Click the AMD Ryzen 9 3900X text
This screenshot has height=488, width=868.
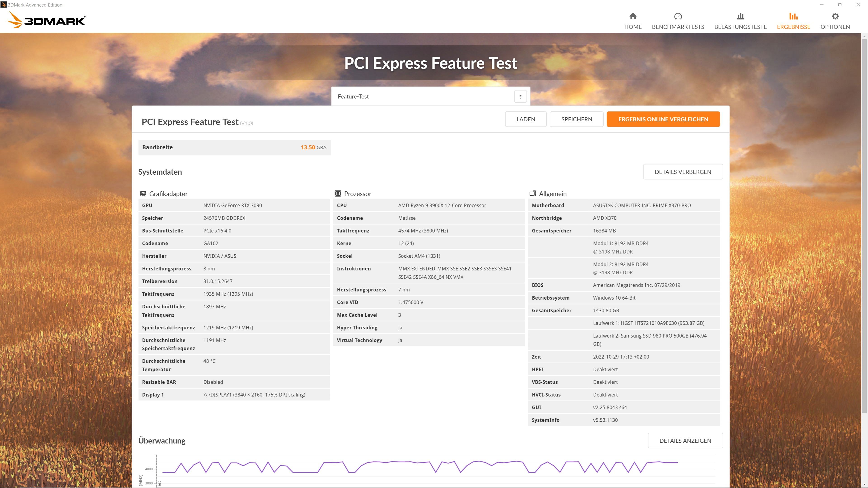[x=442, y=205]
